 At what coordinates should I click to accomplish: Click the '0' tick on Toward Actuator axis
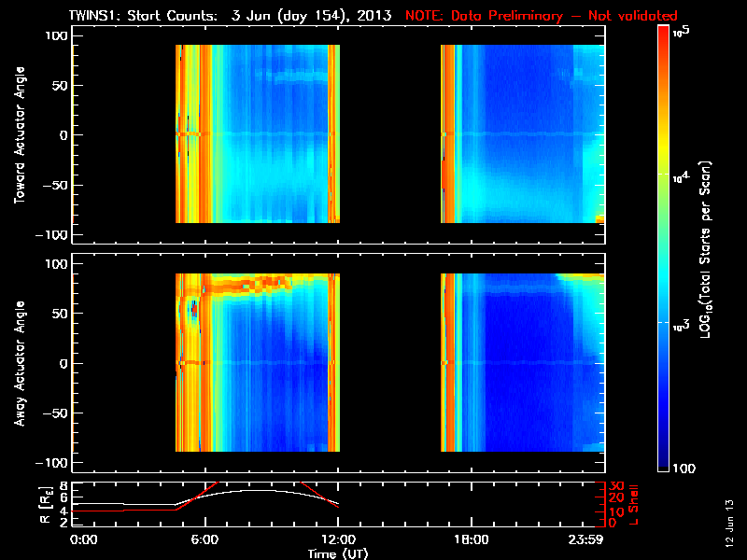coord(63,135)
